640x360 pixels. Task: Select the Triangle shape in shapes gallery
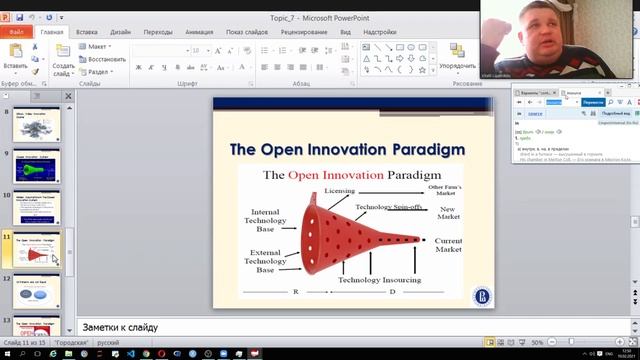(366, 59)
